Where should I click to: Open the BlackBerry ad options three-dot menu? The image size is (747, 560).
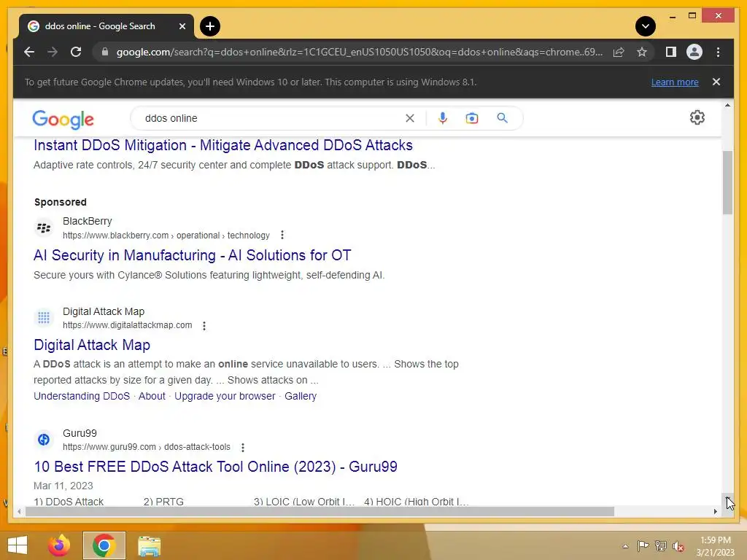[x=282, y=235]
